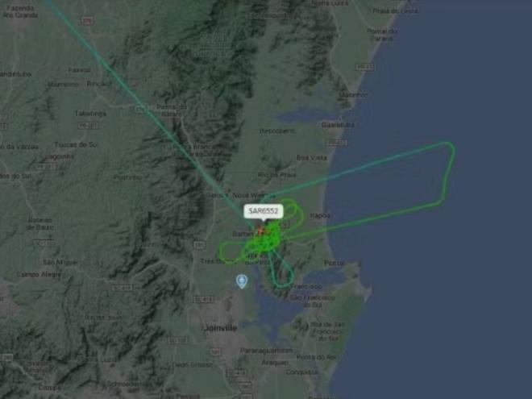Image resolution: width=532 pixels, height=399 pixels.
Task: Click the Descoberto place label
Action: click(x=277, y=131)
